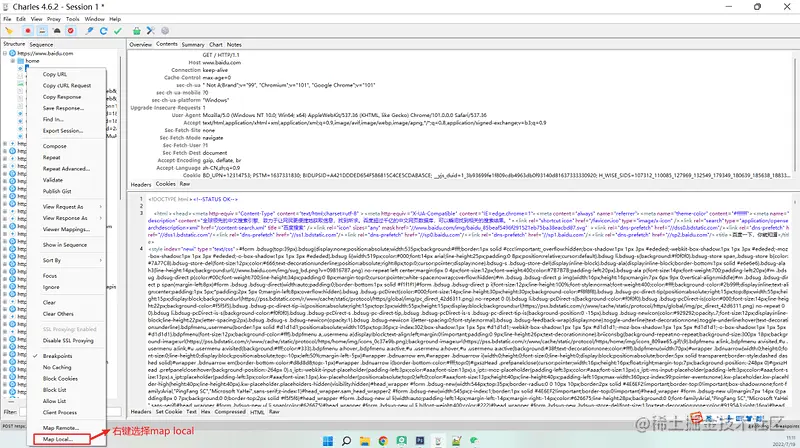This screenshot has height=448, width=800.
Task: Click the green checkmark validate icon
Action: click(118, 31)
